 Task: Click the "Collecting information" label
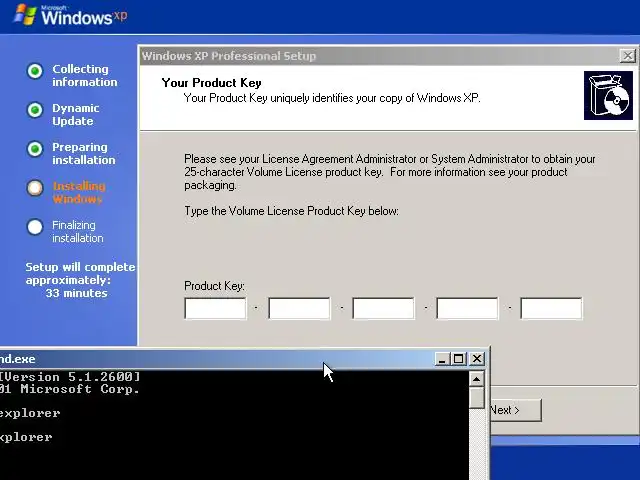pyautogui.click(x=84, y=76)
